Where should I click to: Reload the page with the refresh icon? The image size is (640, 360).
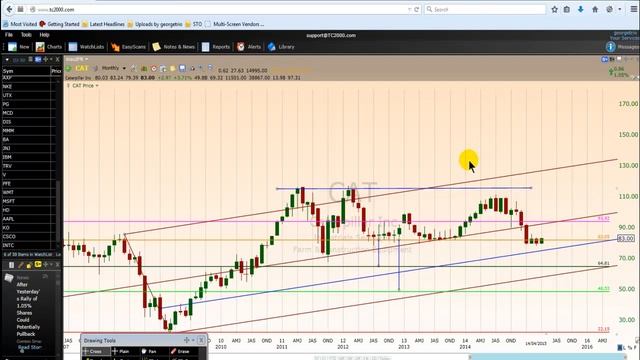point(417,9)
